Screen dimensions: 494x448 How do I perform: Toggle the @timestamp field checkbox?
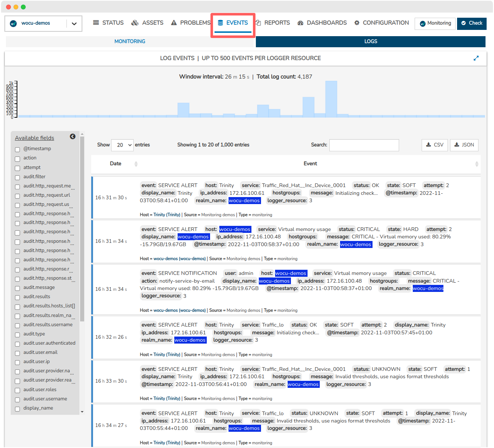17,149
